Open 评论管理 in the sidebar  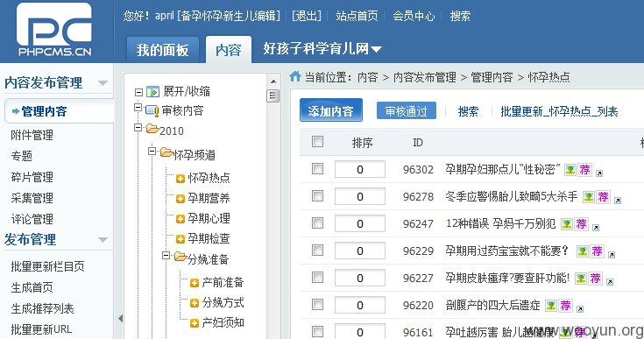[x=32, y=219]
